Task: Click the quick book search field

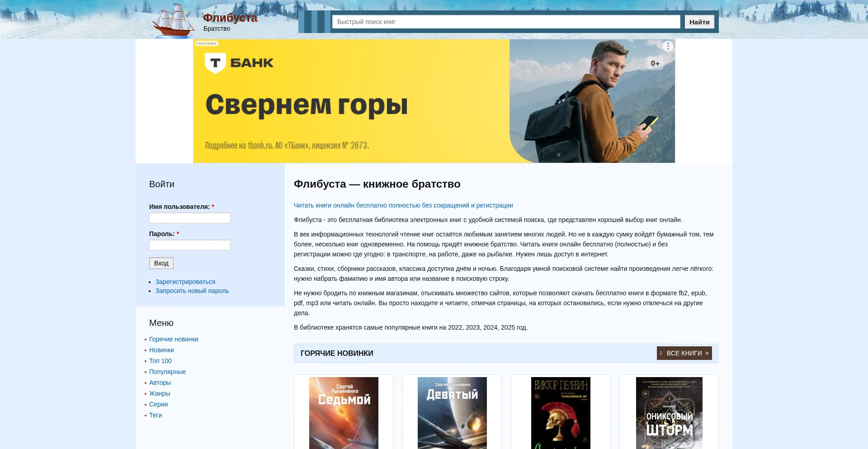Action: point(506,22)
